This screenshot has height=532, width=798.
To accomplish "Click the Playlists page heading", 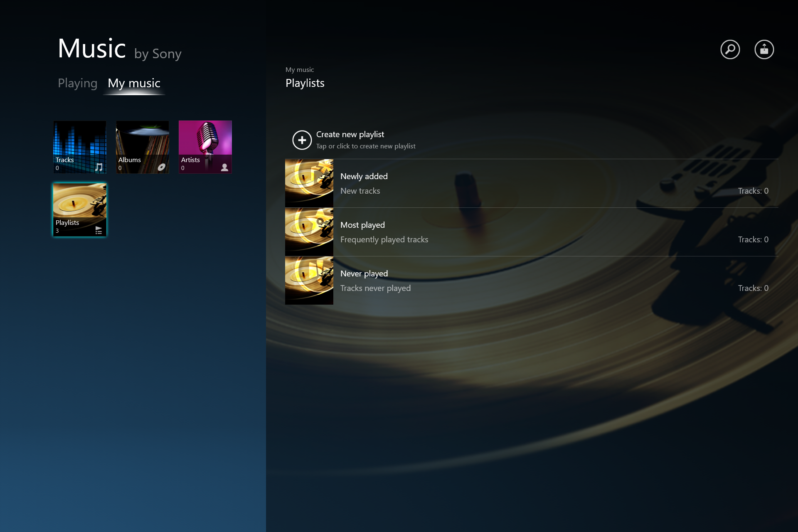I will [305, 83].
